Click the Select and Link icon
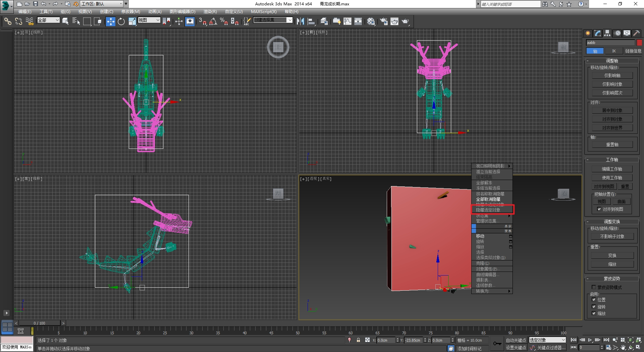 pyautogui.click(x=7, y=22)
